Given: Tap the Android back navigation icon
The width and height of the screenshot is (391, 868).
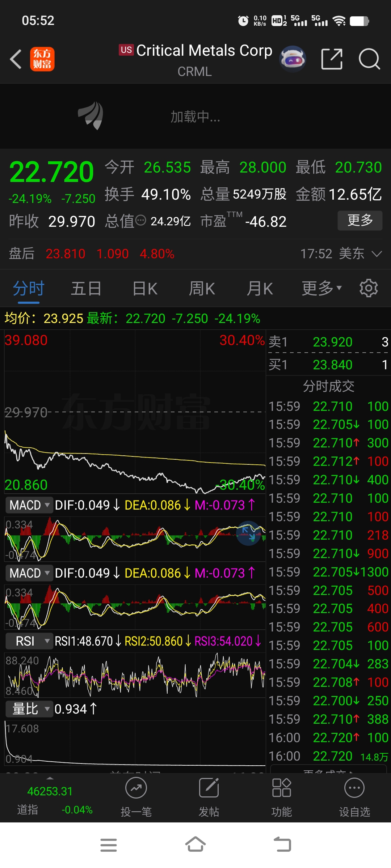Looking at the screenshot, I should 282,844.
